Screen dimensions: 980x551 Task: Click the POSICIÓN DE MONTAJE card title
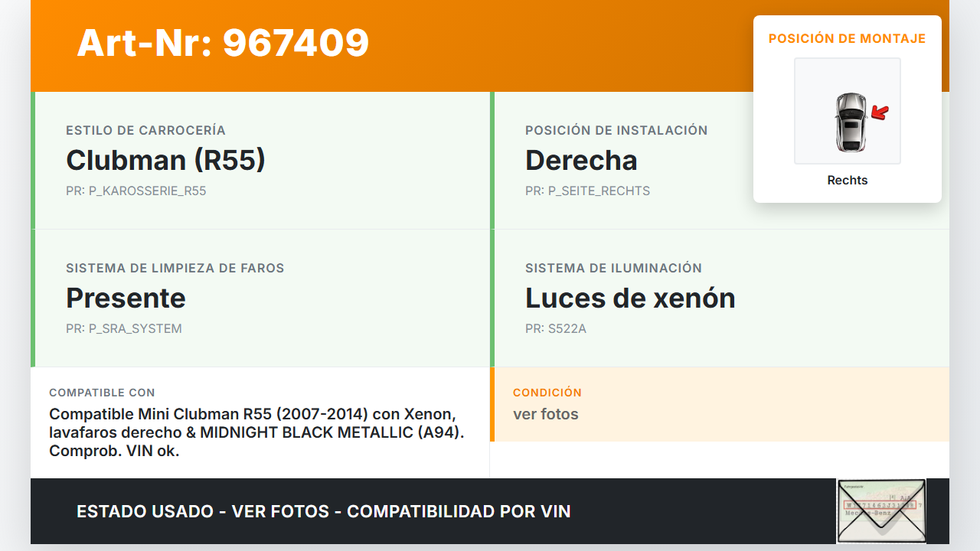848,38
